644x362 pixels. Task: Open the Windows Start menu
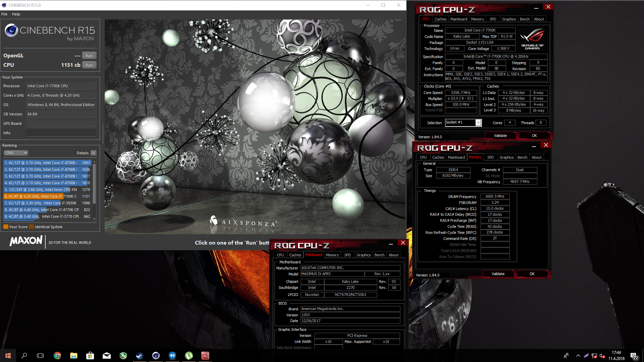click(8, 356)
